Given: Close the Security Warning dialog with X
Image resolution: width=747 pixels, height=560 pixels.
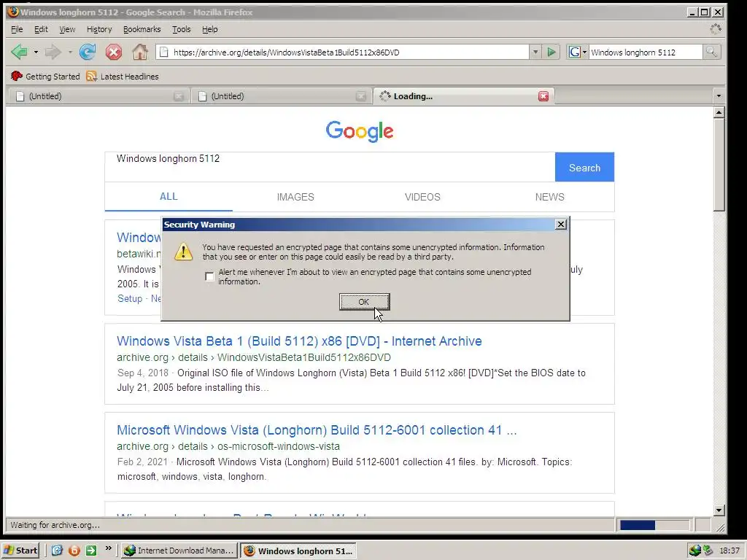Looking at the screenshot, I should (561, 225).
